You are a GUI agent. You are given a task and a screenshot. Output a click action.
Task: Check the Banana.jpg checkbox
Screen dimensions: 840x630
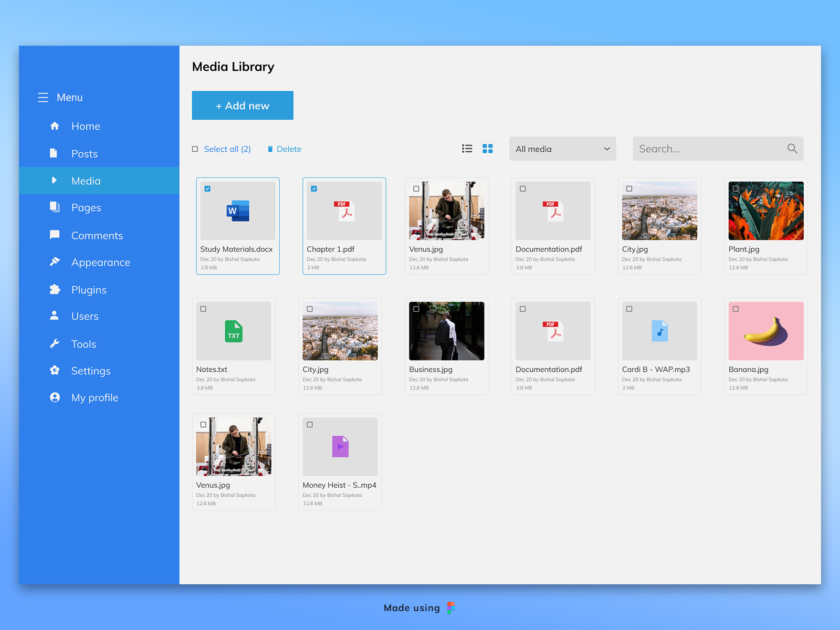click(x=736, y=309)
